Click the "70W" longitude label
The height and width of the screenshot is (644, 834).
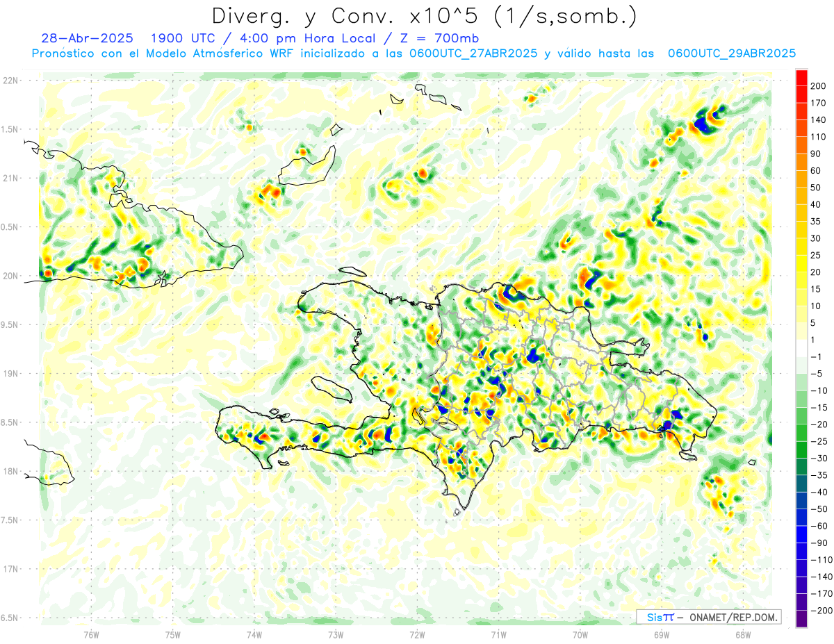point(580,634)
